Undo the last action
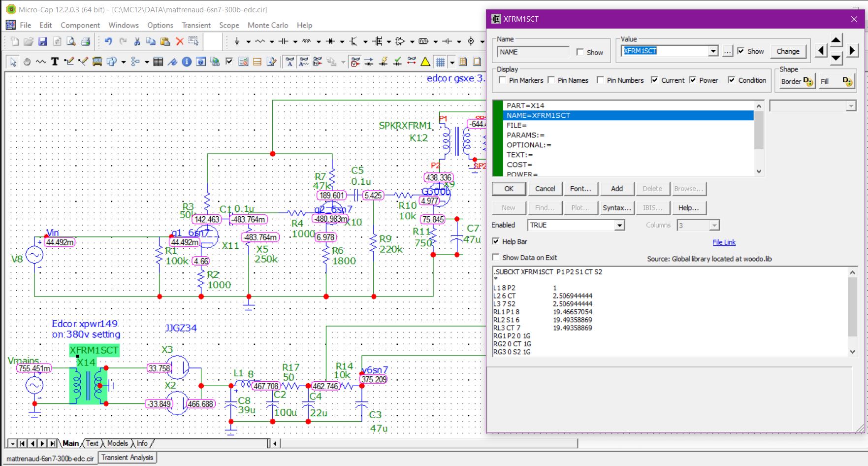The height and width of the screenshot is (466, 868). coord(108,41)
